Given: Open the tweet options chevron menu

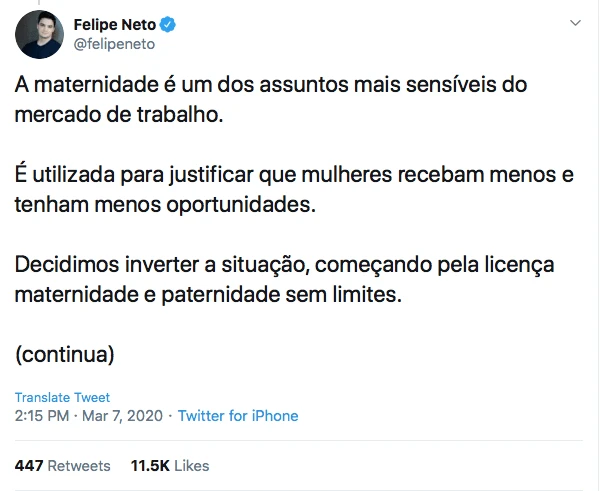Looking at the screenshot, I should pos(575,23).
